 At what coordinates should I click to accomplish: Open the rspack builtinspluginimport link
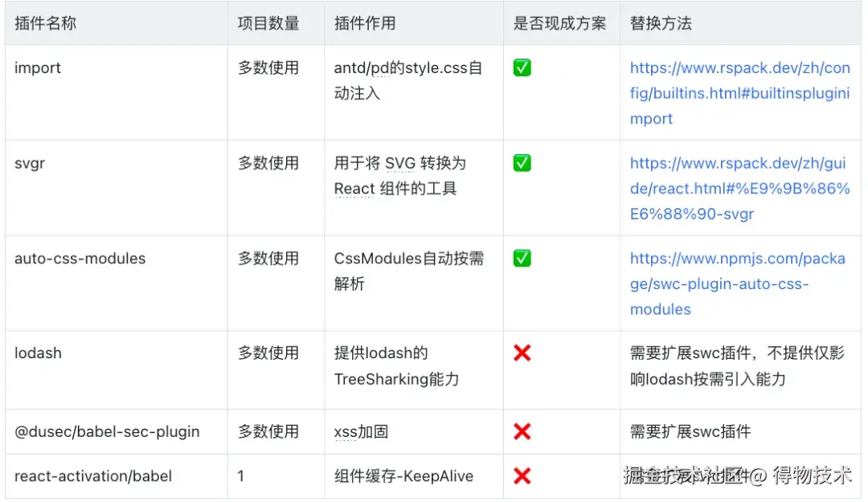point(739,93)
